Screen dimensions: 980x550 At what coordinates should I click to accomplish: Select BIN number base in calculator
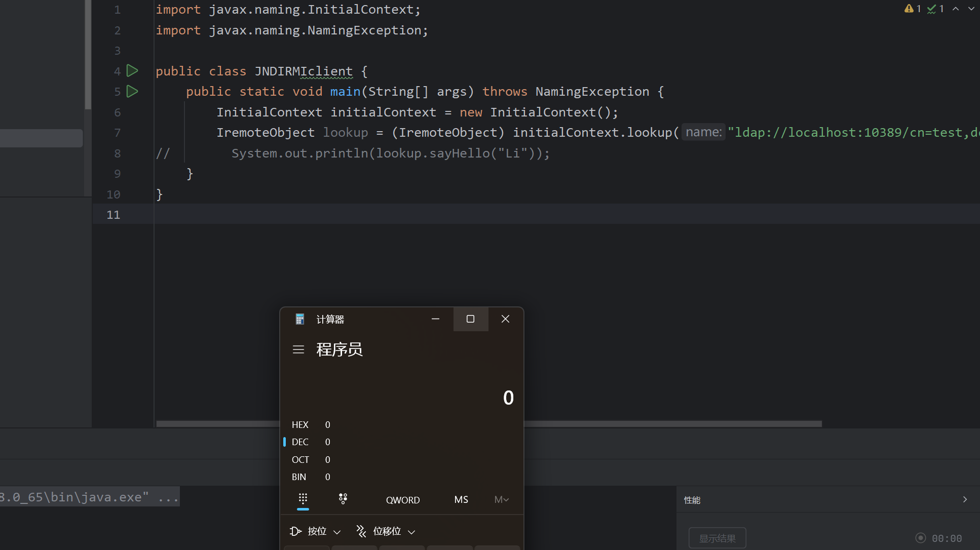coord(299,477)
